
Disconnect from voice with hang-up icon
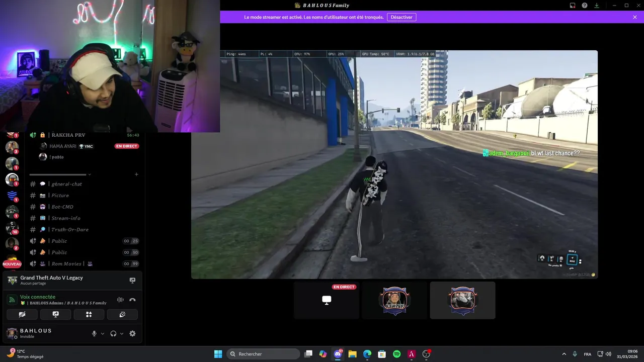pos(132,300)
